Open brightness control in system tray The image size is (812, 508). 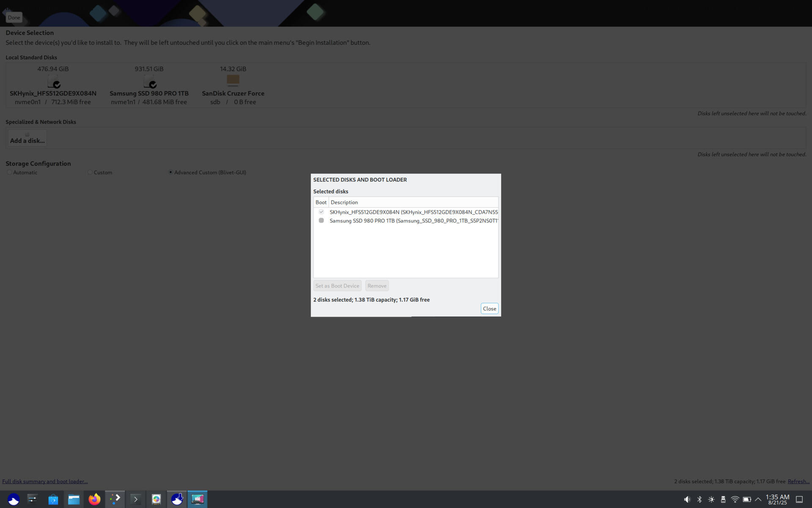[711, 500]
